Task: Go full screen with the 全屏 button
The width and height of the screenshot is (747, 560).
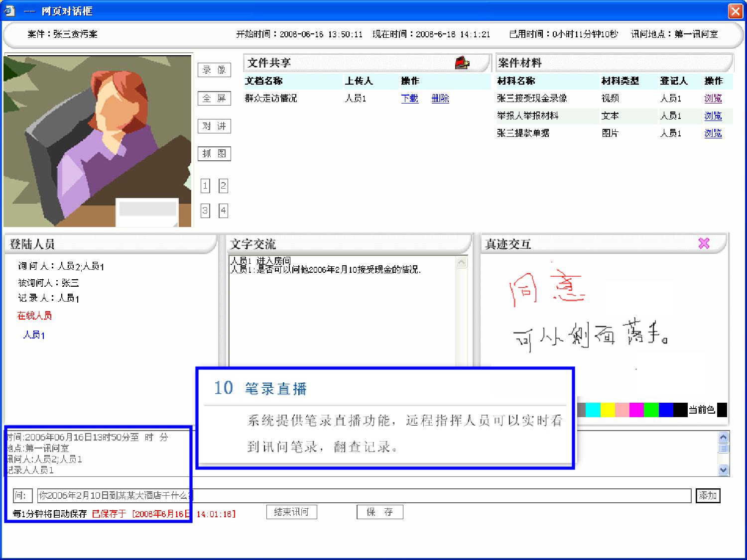Action: point(214,98)
